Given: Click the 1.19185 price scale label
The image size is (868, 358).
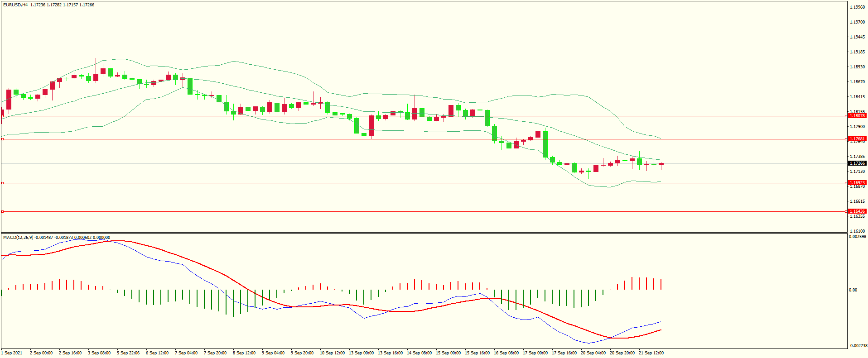Looking at the screenshot, I should pyautogui.click(x=857, y=52).
